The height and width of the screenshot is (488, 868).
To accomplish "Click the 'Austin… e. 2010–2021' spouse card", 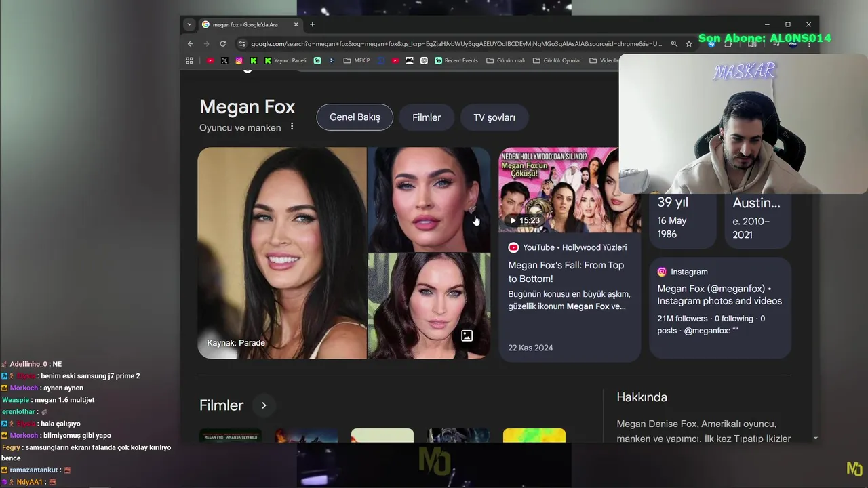I will (757, 220).
